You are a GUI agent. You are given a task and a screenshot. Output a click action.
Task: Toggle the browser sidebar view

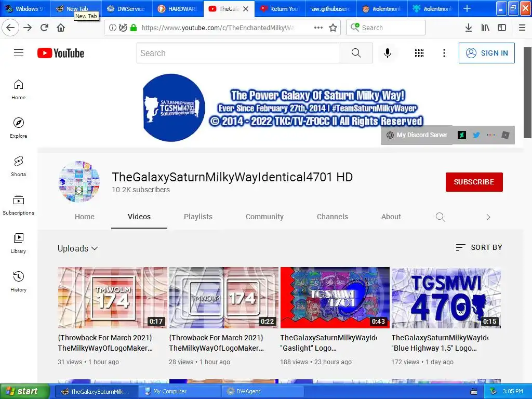[502, 28]
